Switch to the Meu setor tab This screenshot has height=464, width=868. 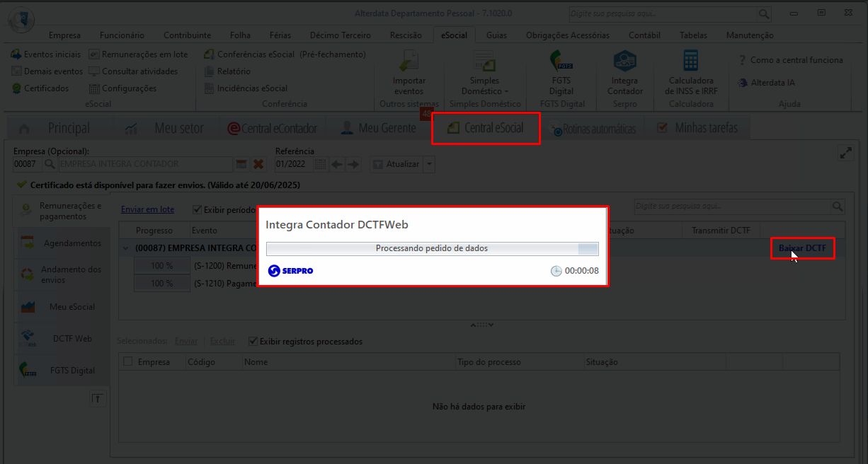click(x=165, y=128)
